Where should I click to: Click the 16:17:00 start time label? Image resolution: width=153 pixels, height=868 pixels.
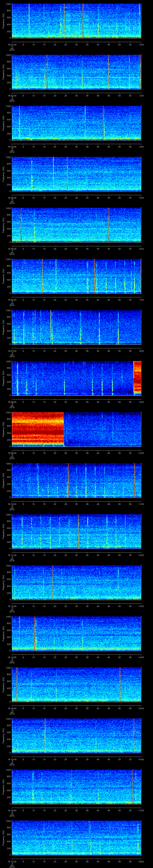coord(12,862)
